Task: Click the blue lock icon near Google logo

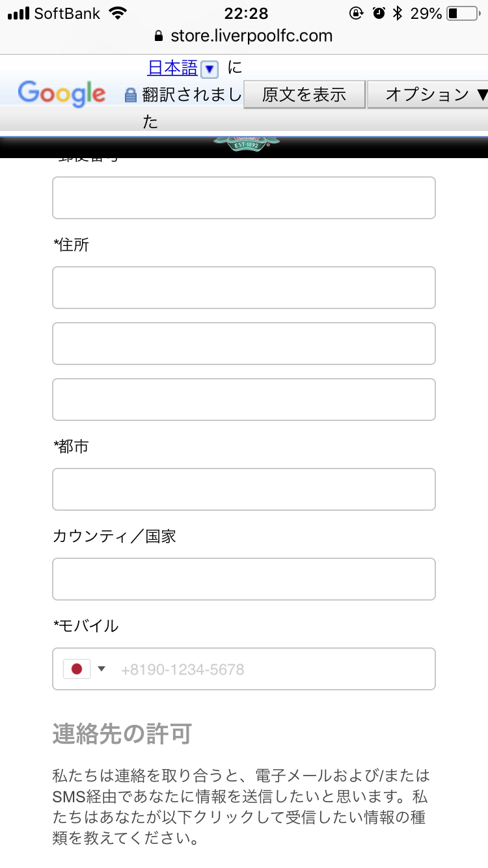Action: (131, 95)
